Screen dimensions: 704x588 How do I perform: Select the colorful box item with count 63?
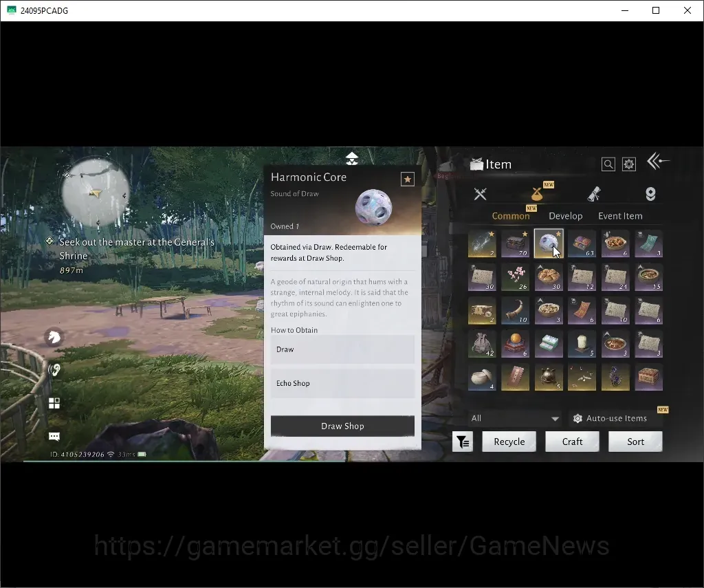tap(582, 243)
